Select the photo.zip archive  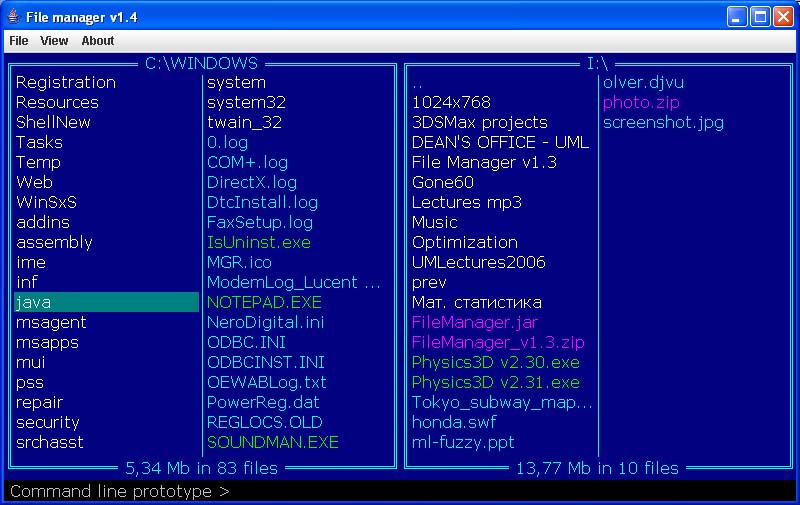641,103
